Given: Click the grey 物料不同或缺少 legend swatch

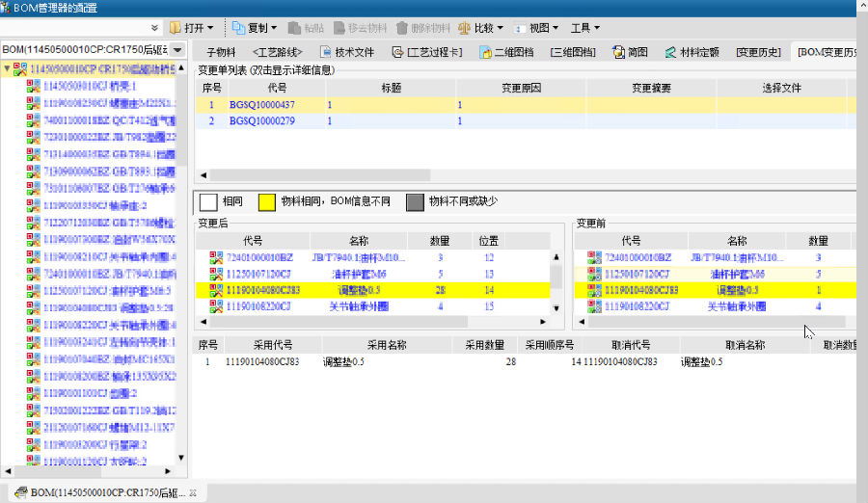Looking at the screenshot, I should click(415, 202).
